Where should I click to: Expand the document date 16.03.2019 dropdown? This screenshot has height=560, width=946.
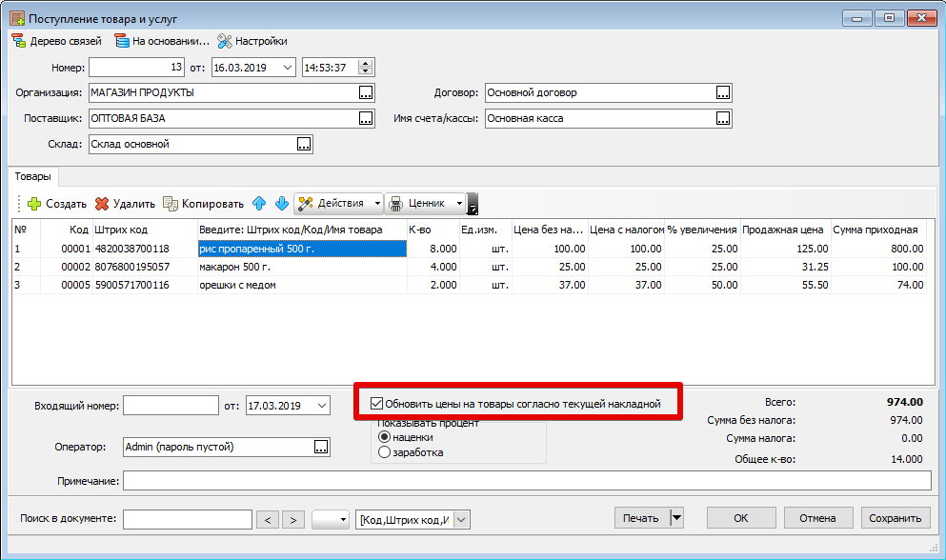[287, 68]
